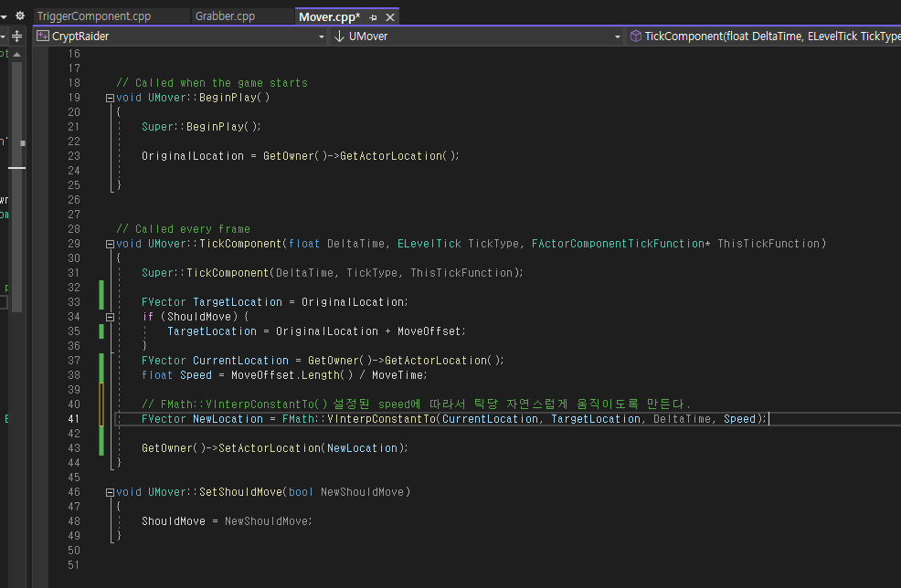Viewport: 901px width, 588px height.
Task: Click 'FActorComponentTickFunction' on line 29
Action: coord(618,244)
